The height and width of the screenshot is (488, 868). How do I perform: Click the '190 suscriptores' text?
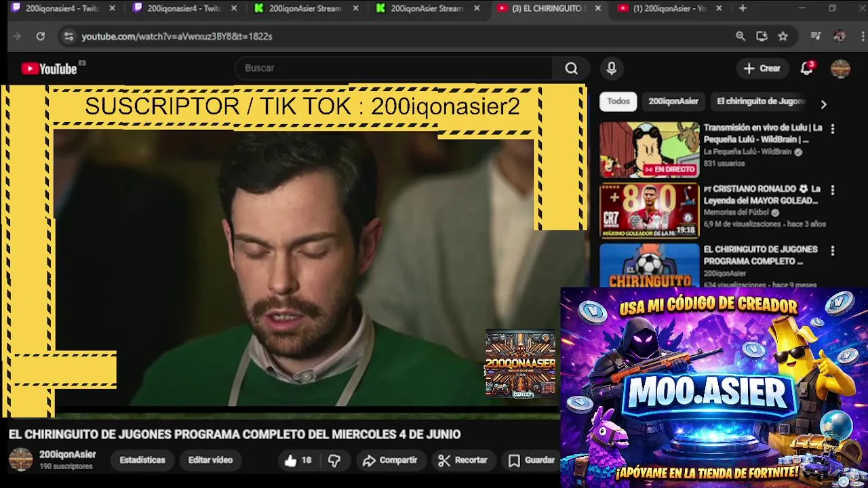click(x=66, y=467)
